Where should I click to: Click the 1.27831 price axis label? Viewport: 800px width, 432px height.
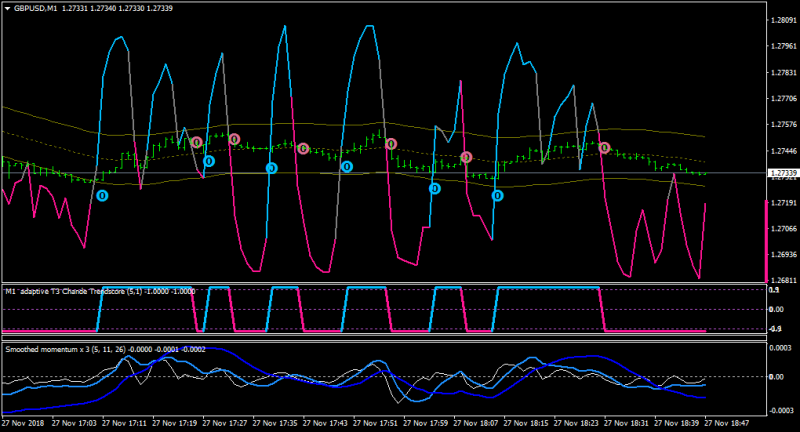783,73
